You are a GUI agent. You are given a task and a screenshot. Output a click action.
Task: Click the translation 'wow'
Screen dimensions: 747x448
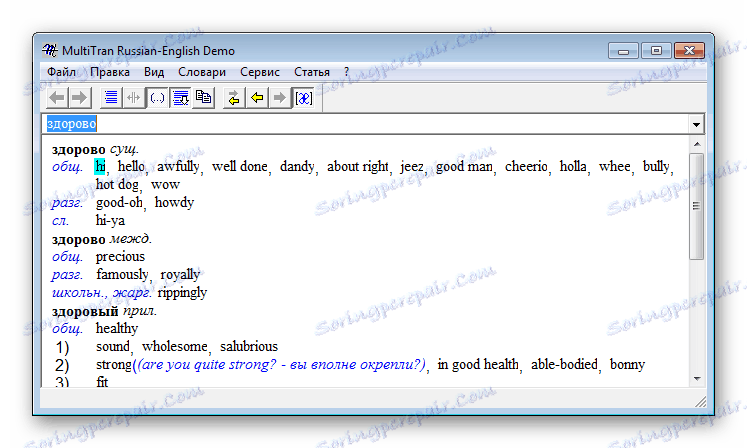[x=165, y=184]
